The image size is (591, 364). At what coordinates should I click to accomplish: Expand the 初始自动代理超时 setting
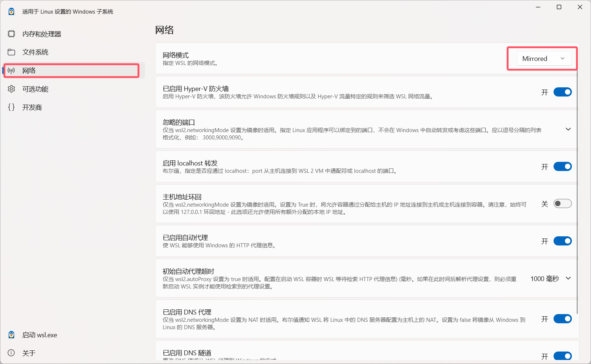(x=568, y=278)
